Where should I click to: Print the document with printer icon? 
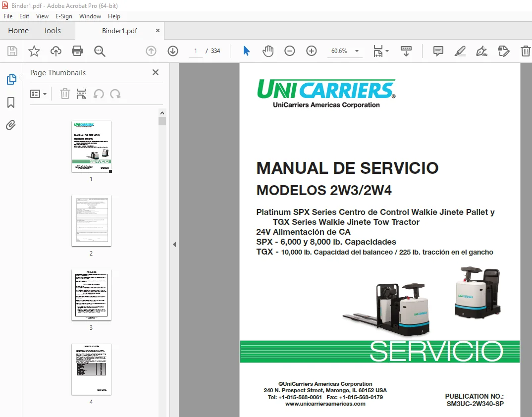pos(77,51)
